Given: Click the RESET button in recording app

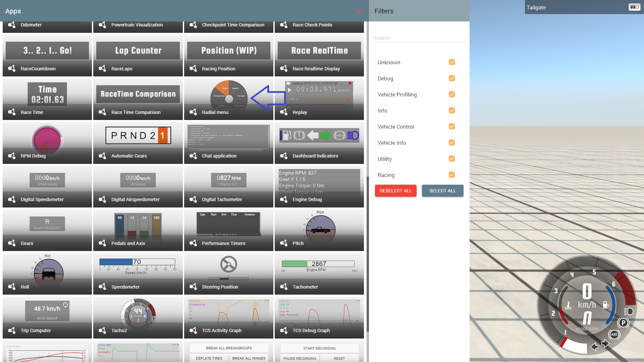Looking at the screenshot, I should tap(339, 358).
